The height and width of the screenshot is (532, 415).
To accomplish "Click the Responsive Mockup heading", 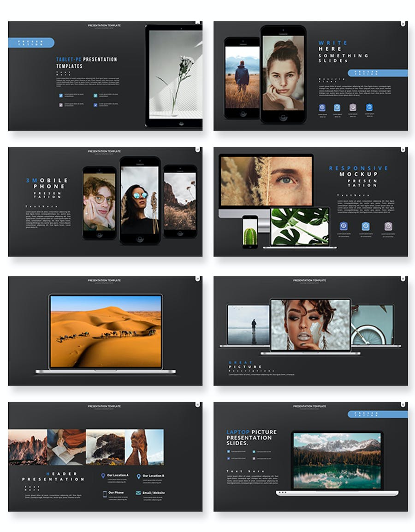I will pyautogui.click(x=359, y=171).
